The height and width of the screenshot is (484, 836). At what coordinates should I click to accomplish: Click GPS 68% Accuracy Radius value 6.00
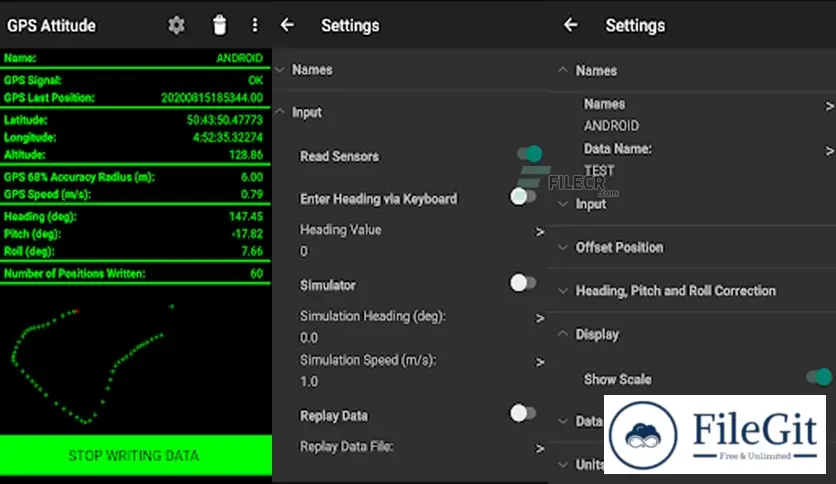point(252,177)
